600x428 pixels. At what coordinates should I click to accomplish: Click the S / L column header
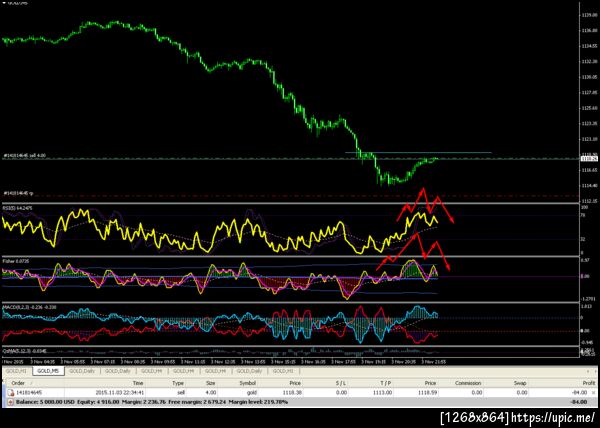pyautogui.click(x=341, y=383)
